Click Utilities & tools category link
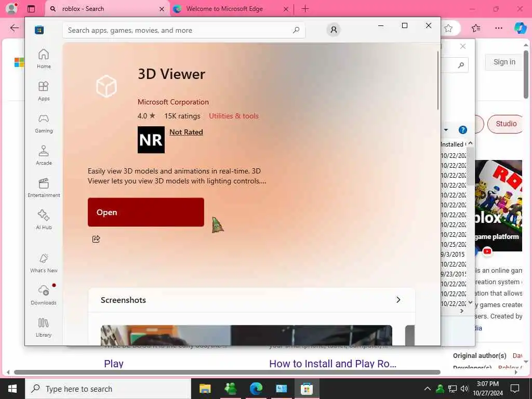This screenshot has width=532, height=399. [234, 116]
